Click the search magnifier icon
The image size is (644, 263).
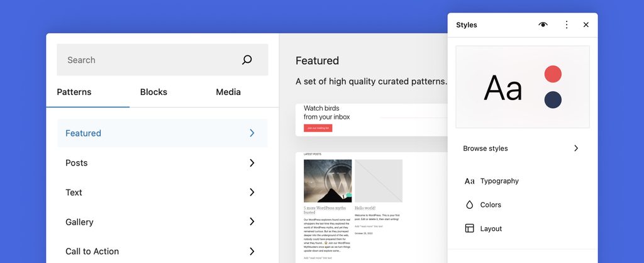point(247,60)
